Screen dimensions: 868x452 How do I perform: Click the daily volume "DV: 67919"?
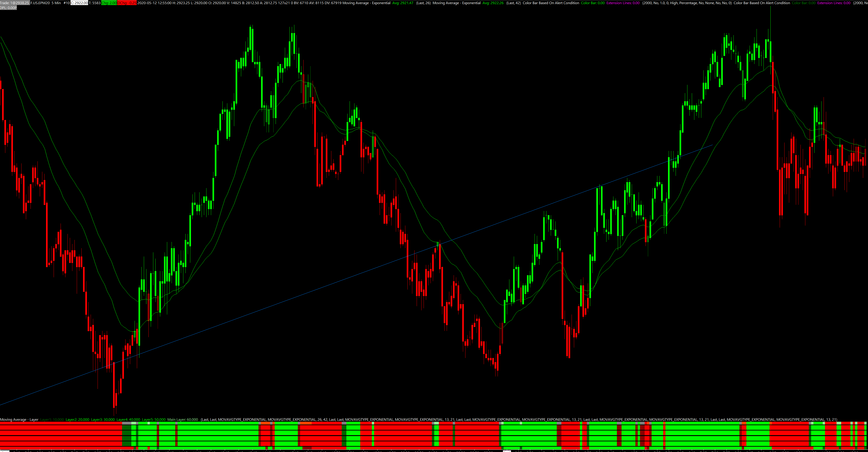tap(333, 3)
